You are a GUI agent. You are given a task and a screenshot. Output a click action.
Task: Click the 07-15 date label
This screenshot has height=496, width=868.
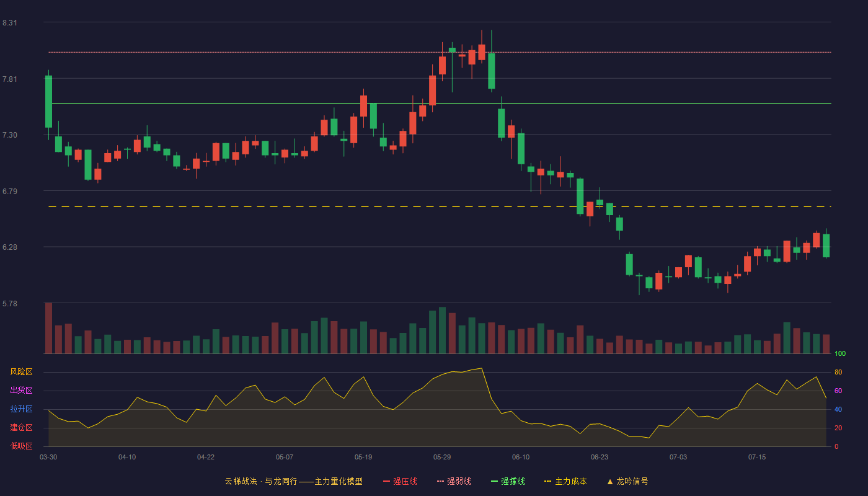[x=757, y=457]
